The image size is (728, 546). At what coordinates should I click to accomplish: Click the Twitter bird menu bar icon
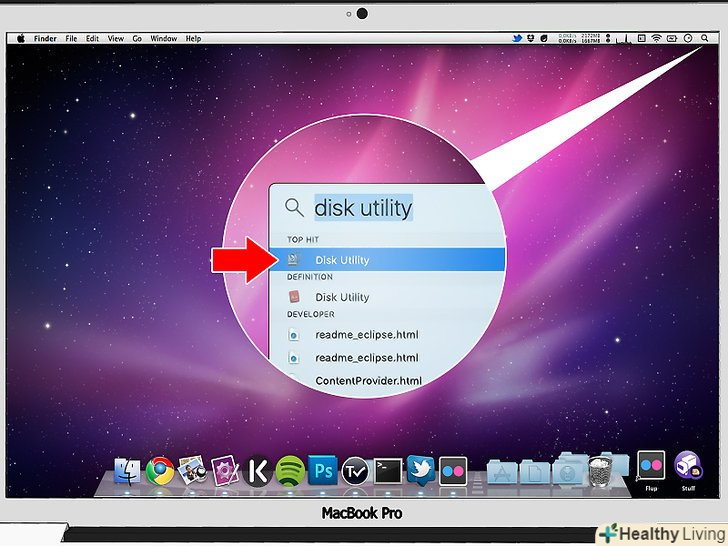click(x=517, y=39)
